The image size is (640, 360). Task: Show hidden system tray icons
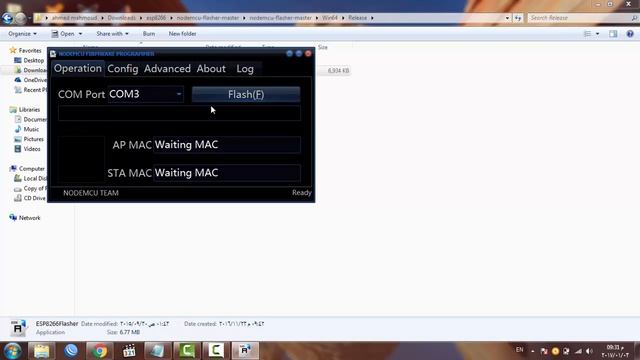pos(533,351)
